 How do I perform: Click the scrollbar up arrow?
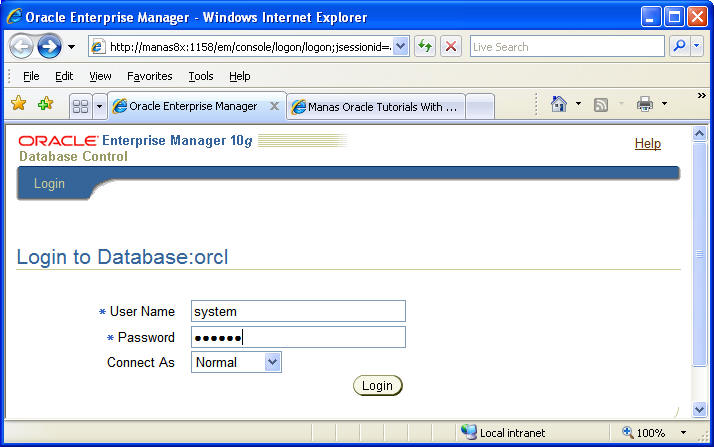699,134
